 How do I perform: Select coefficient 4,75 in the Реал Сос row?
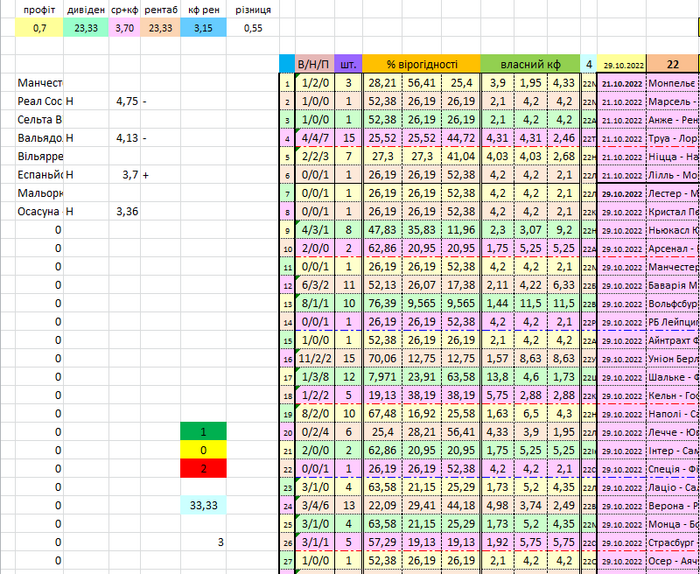tap(125, 101)
